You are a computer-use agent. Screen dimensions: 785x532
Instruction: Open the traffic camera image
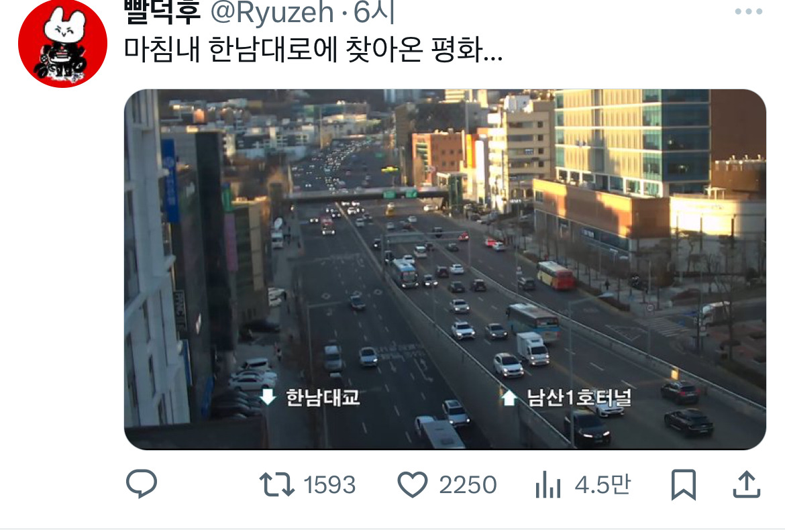click(x=445, y=269)
